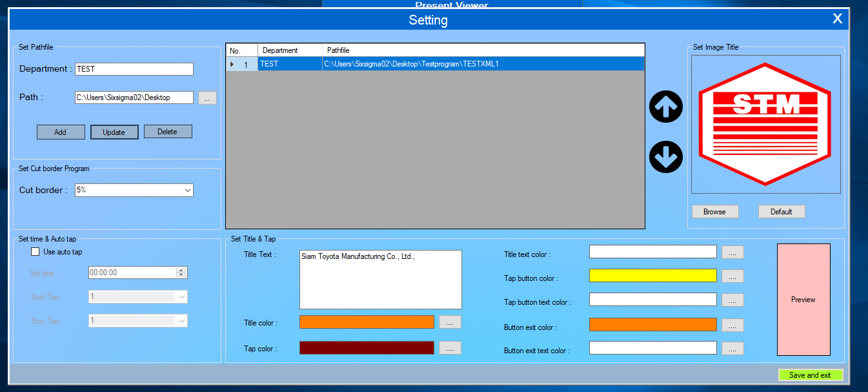
Task: Click the path browse ellipsis button
Action: point(207,98)
